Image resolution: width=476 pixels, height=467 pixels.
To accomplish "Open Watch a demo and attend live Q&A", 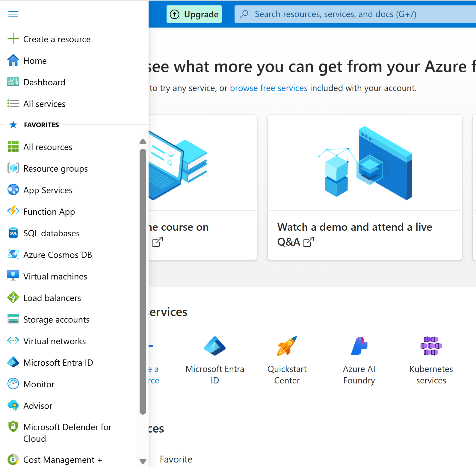I will tap(355, 234).
